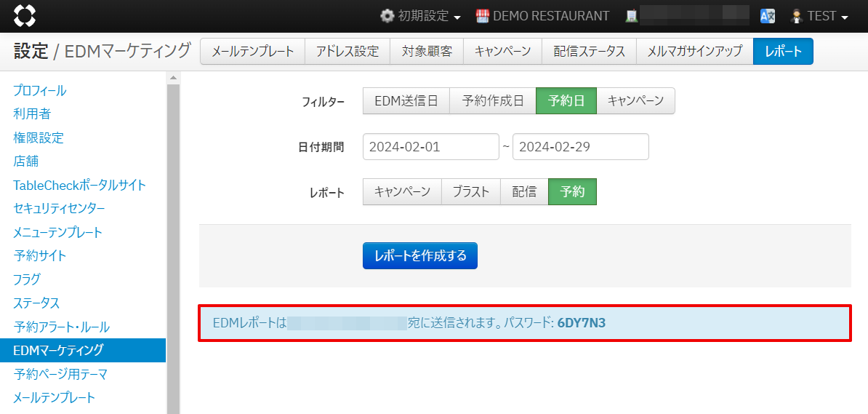Switch to the メールテンプレート tab
The height and width of the screenshot is (414, 868).
coord(252,52)
